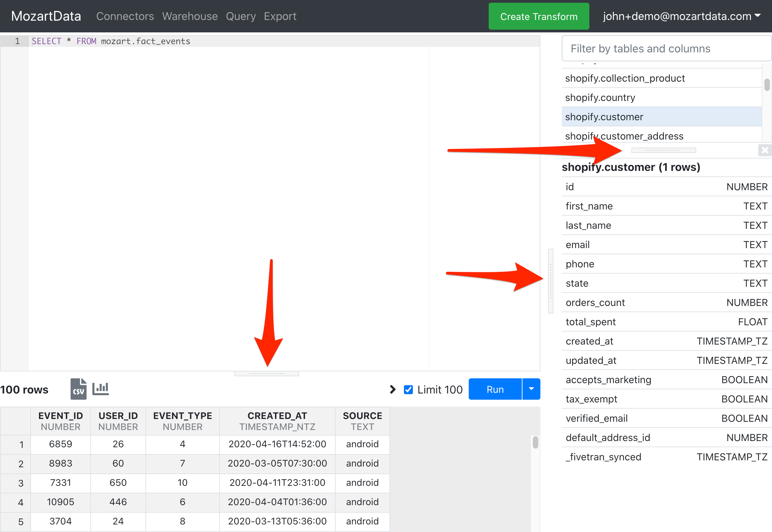Download results as CSV file
Image resolution: width=772 pixels, height=532 pixels.
coord(79,389)
